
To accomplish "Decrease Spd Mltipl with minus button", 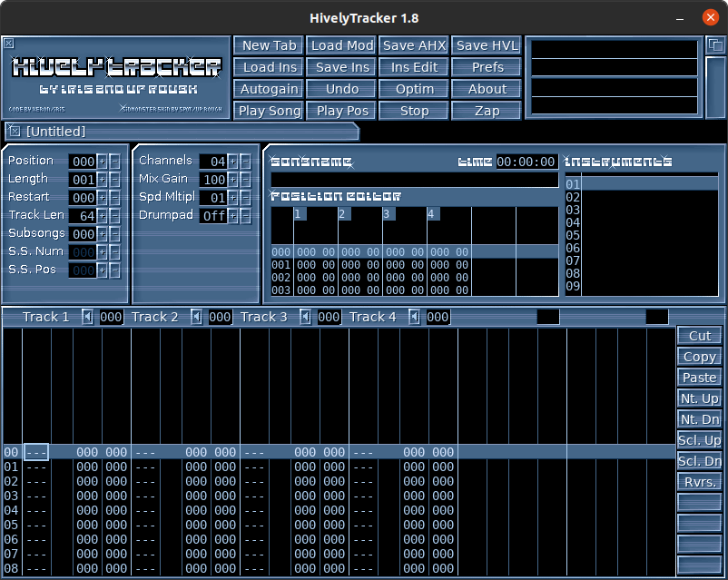I will [245, 198].
